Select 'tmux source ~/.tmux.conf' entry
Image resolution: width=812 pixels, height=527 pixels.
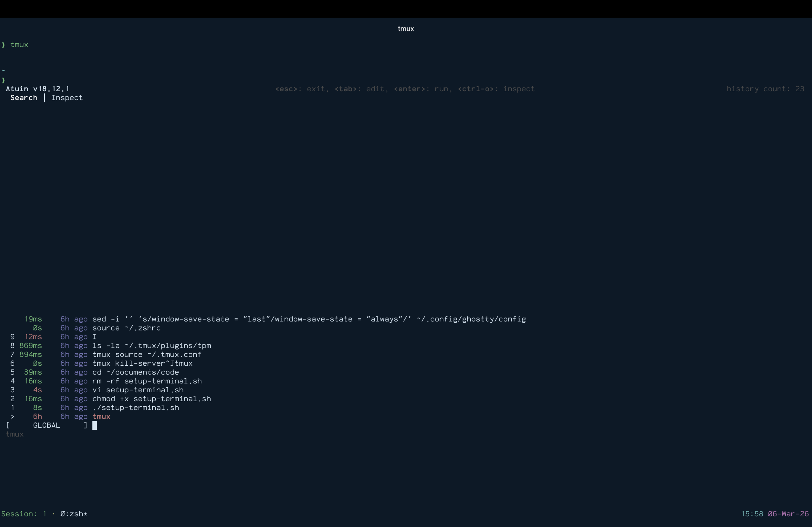[147, 355]
